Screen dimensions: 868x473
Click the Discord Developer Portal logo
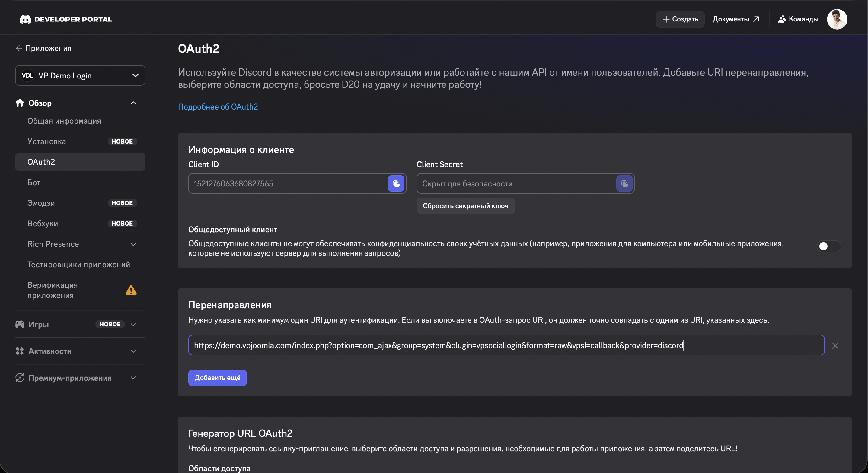click(66, 19)
